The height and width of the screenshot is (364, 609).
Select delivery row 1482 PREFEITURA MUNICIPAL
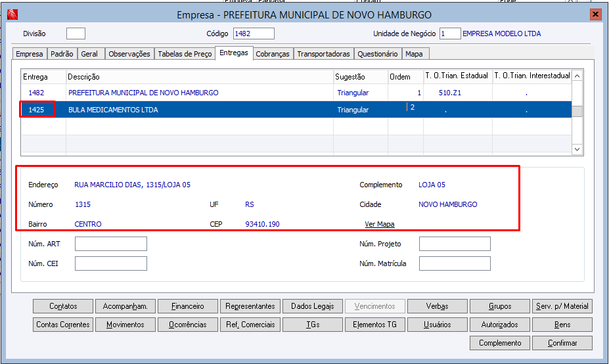(296, 93)
